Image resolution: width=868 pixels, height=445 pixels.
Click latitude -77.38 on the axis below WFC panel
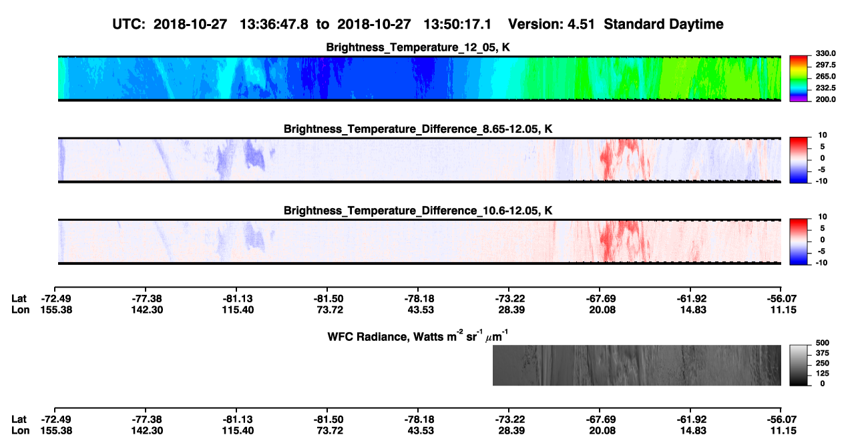coord(146,419)
